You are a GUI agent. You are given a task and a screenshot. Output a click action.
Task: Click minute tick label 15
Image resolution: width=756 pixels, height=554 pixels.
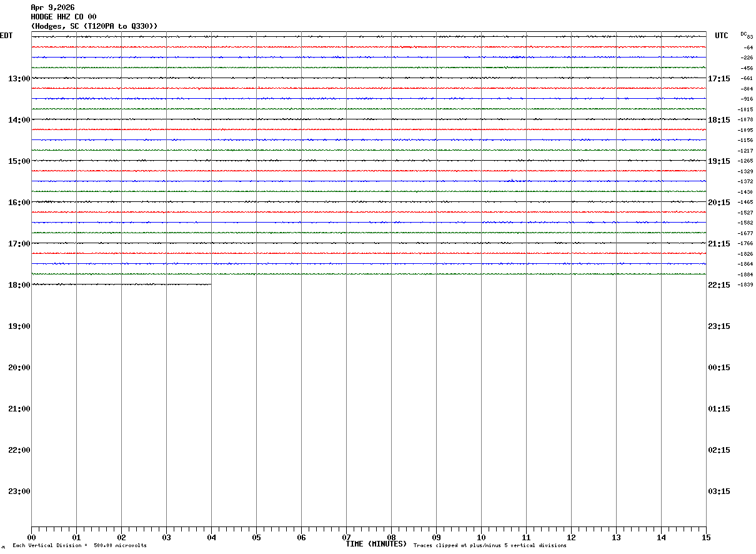pyautogui.click(x=706, y=538)
